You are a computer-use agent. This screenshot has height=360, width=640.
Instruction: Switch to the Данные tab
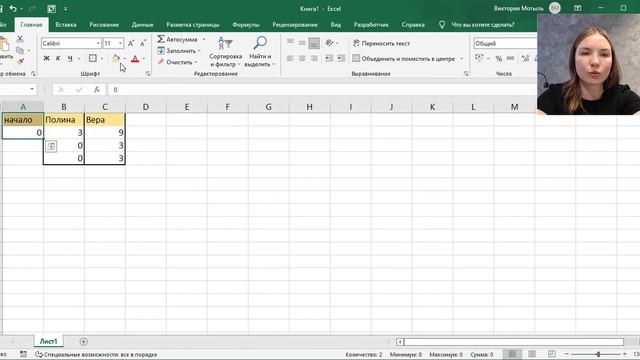142,25
